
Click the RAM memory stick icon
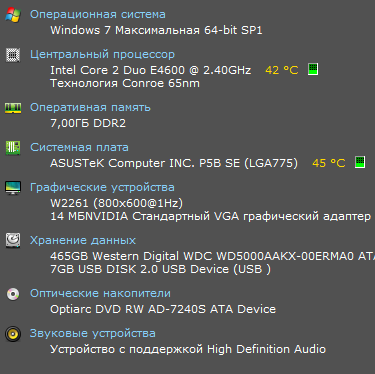(13, 108)
